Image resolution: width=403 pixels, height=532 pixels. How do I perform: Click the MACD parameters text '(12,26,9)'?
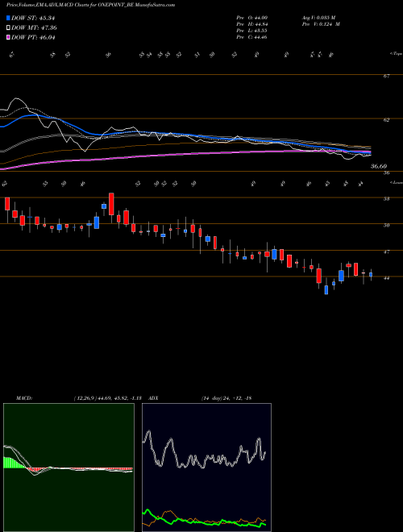[x=85, y=398]
